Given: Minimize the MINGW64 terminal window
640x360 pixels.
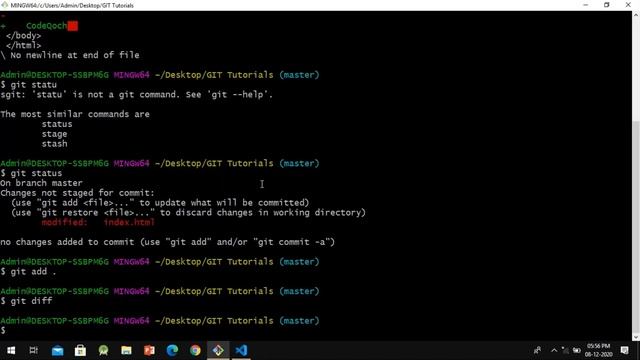Looking at the screenshot, I should (586, 5).
